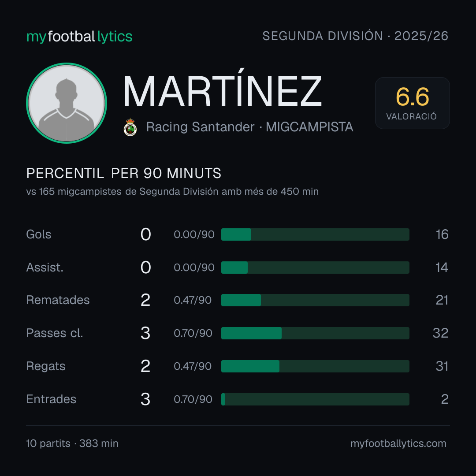Click the Entrades percentile bar
The height and width of the screenshot is (476, 476).
[315, 399]
